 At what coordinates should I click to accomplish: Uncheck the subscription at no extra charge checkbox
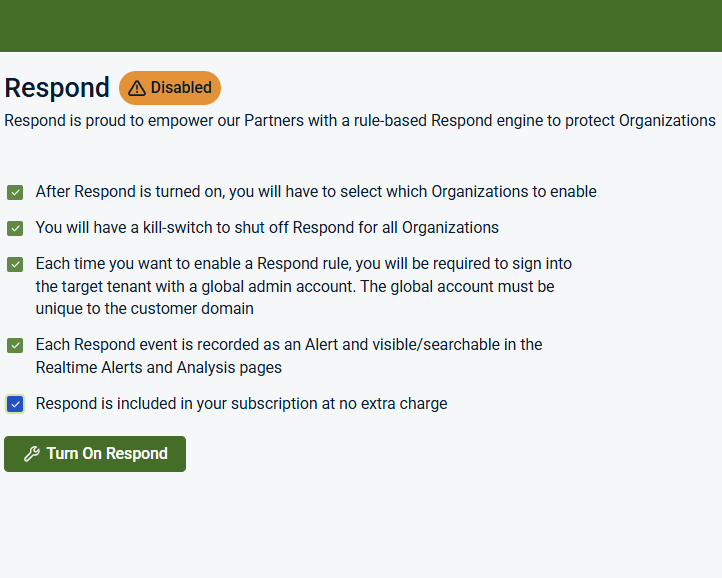coord(15,404)
